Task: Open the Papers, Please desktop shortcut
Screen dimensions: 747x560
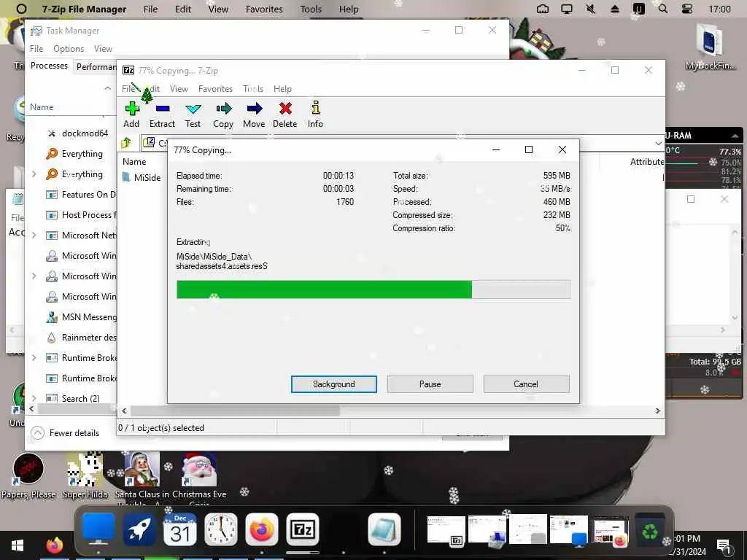Action: click(x=28, y=475)
